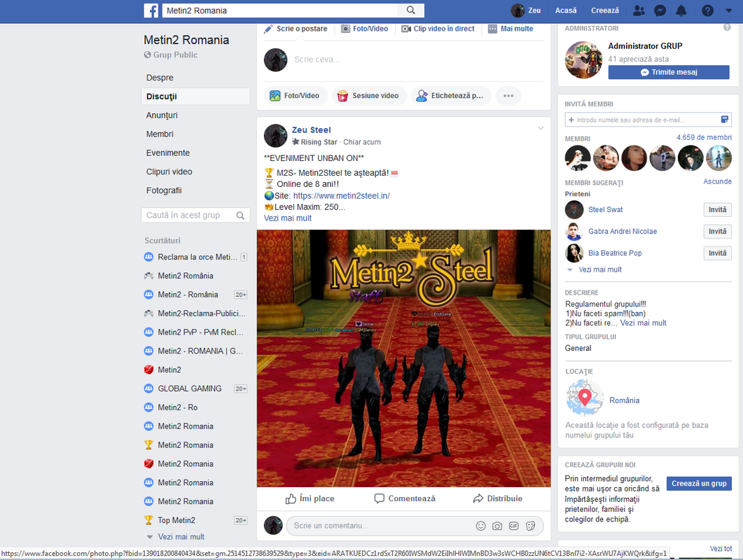Open notifications bell icon

(681, 10)
